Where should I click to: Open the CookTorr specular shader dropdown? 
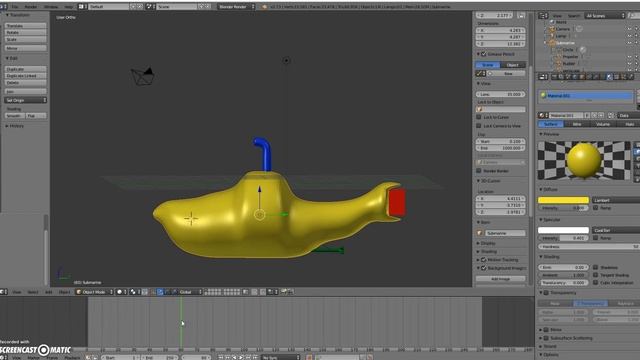(616, 230)
